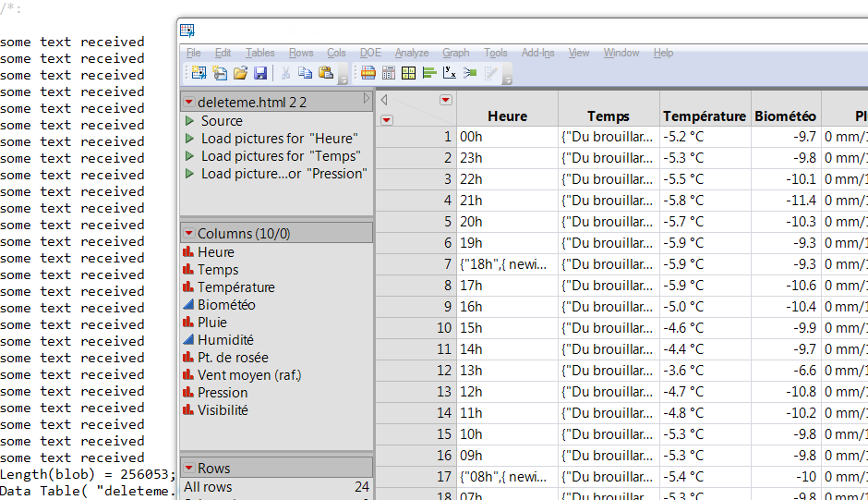Select the Biométéo column header
Viewport: 868px width, 500px height.
point(786,109)
